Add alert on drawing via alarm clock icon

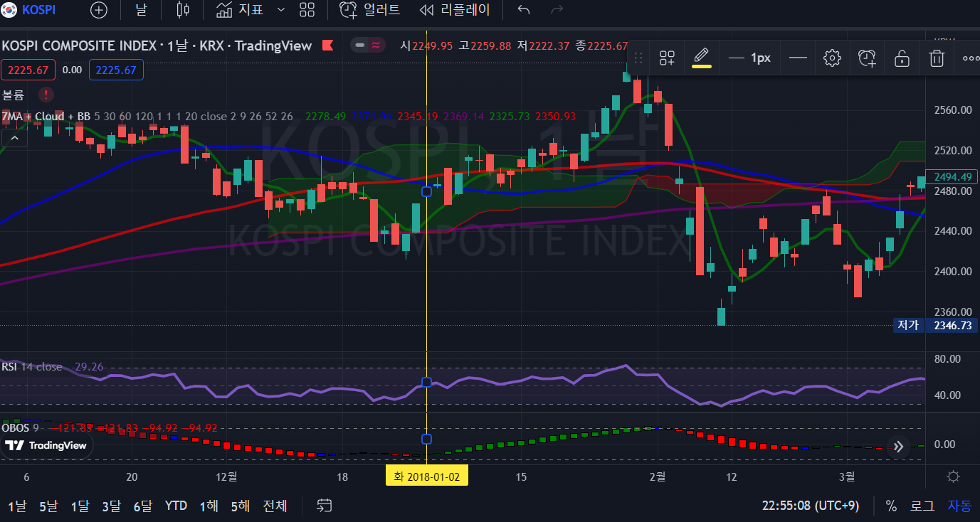pyautogui.click(x=867, y=58)
